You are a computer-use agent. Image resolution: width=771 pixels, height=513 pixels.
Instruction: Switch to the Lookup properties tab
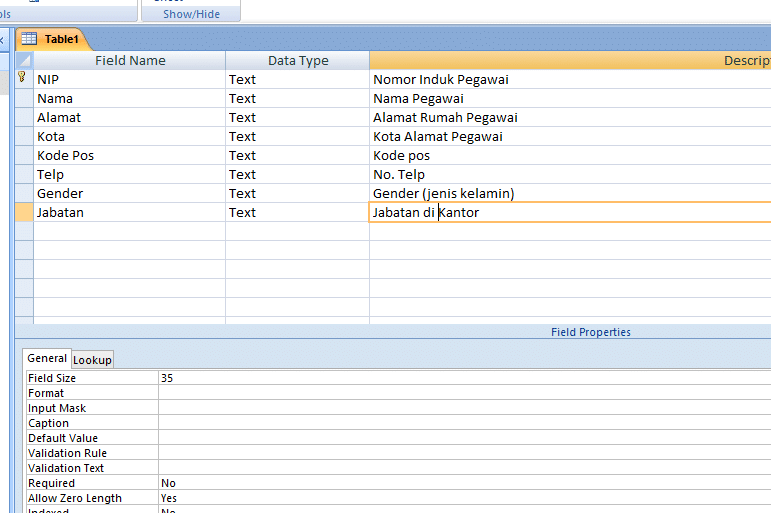(x=93, y=359)
